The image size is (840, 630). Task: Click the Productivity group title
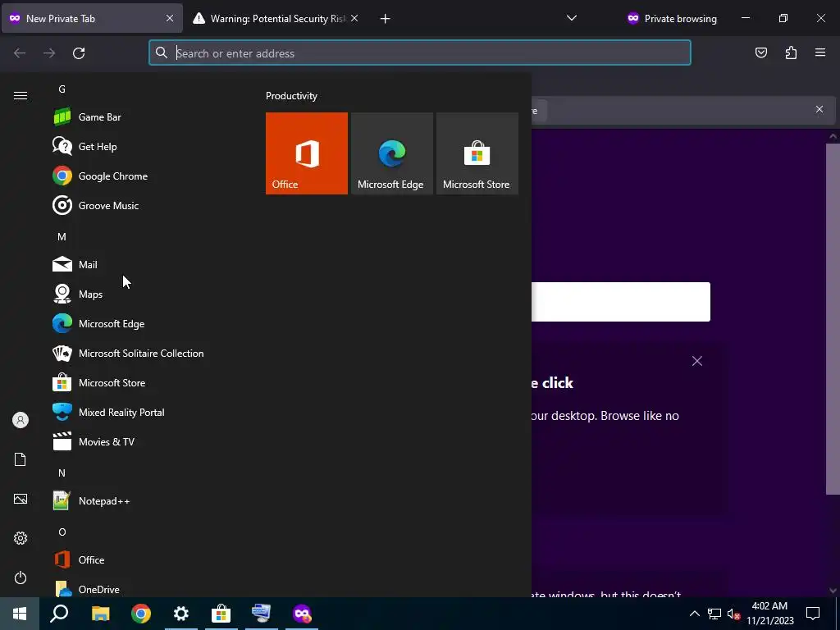[x=291, y=96]
